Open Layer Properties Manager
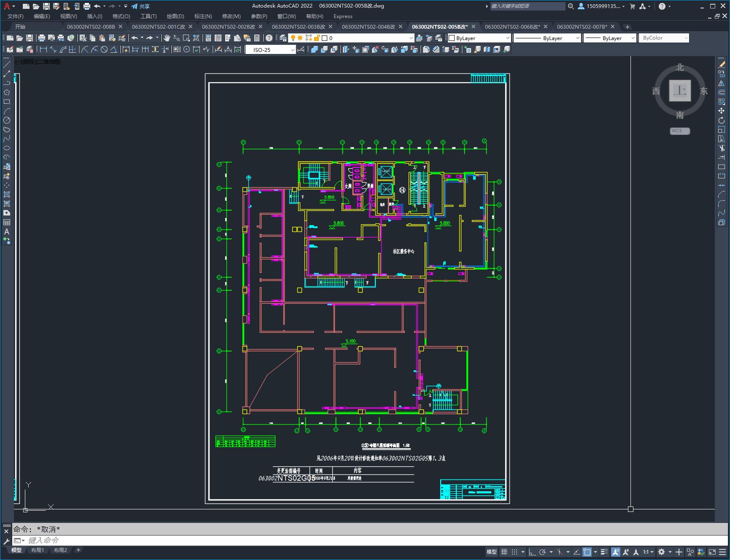The image size is (730, 560). point(283,38)
